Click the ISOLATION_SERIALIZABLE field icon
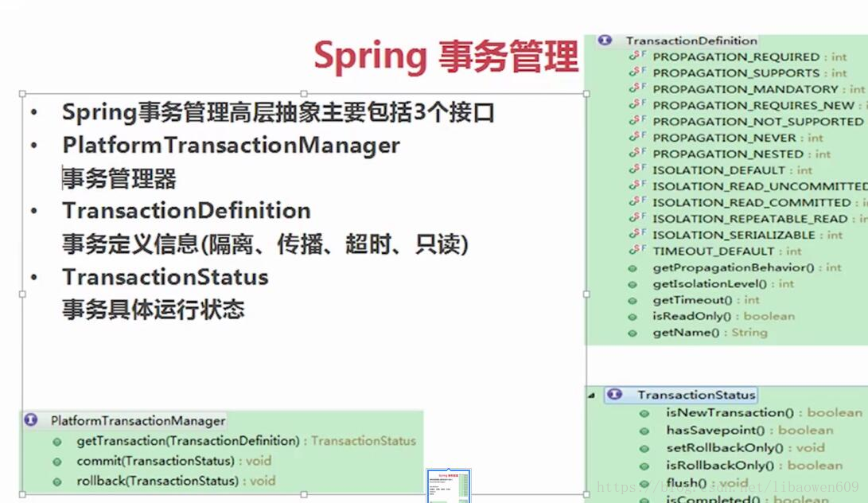The height and width of the screenshot is (503, 868). click(x=637, y=233)
